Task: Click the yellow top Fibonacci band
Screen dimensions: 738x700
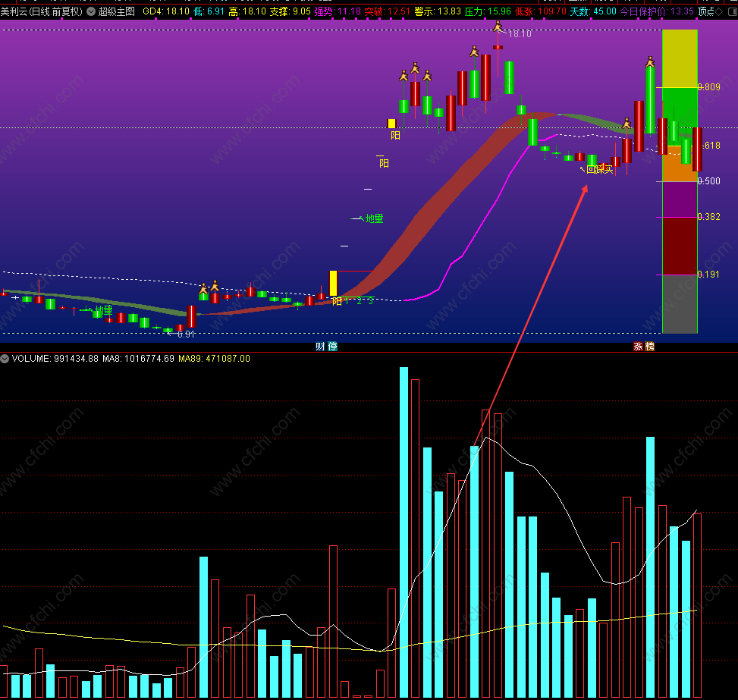Action: (680, 58)
